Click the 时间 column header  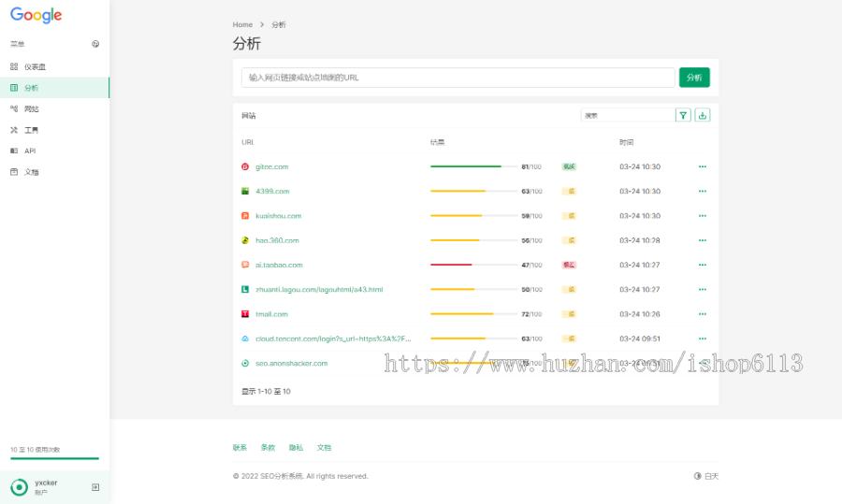(626, 142)
